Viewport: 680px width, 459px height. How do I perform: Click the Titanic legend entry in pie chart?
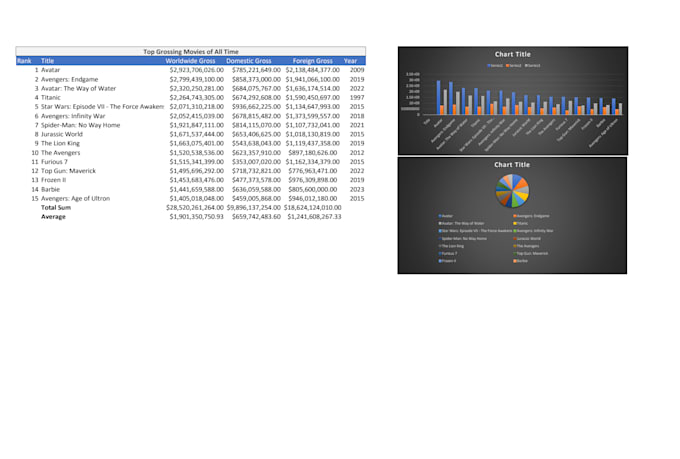point(521,223)
